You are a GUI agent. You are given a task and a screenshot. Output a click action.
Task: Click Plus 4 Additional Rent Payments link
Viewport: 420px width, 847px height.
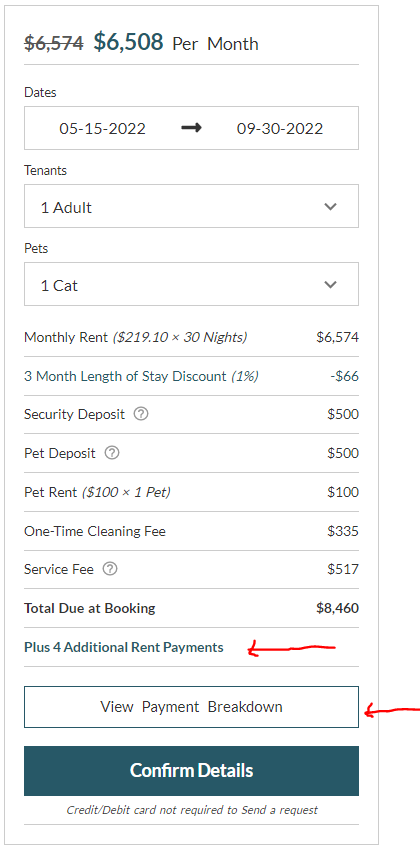click(x=124, y=647)
